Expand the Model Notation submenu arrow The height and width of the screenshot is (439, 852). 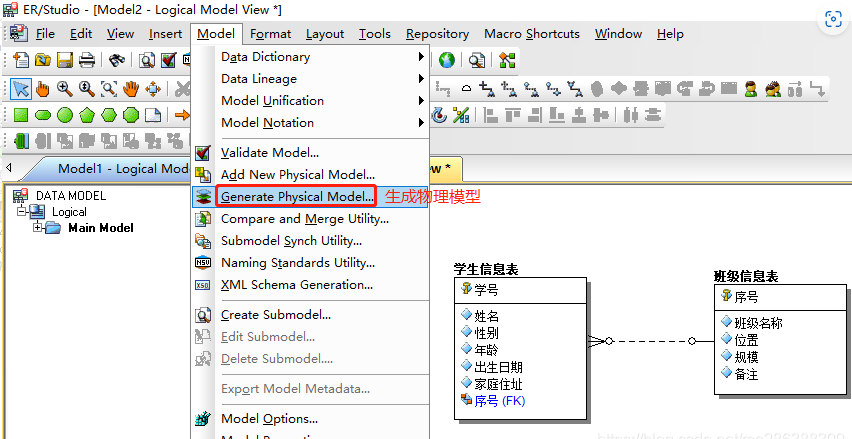(x=421, y=123)
